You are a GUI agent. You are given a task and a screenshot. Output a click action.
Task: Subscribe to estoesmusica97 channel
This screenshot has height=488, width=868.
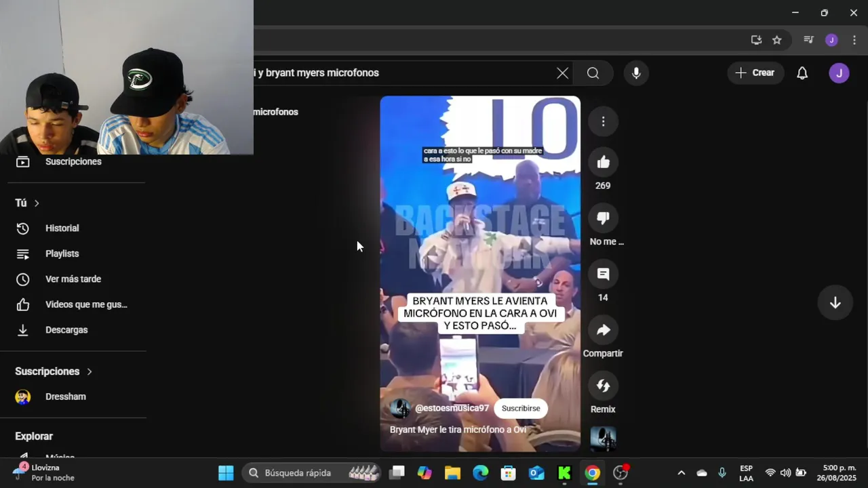coord(521,409)
